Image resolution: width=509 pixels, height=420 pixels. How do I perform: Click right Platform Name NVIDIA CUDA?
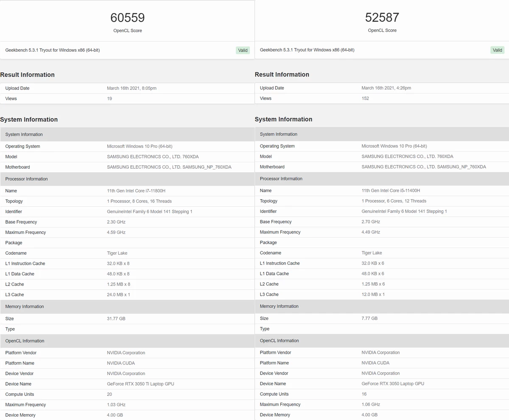(x=375, y=363)
